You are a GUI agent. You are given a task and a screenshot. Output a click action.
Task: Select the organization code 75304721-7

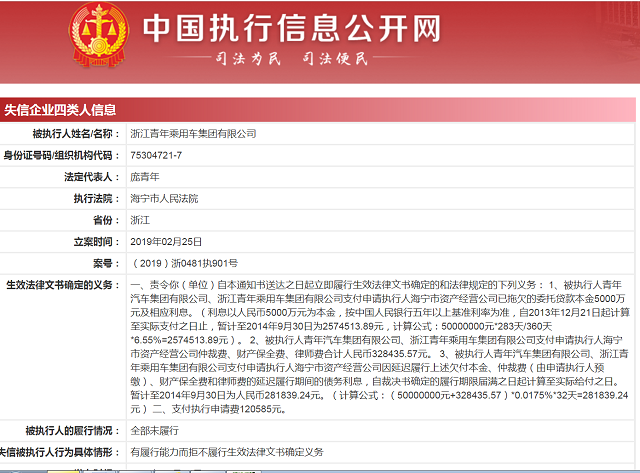tap(156, 155)
